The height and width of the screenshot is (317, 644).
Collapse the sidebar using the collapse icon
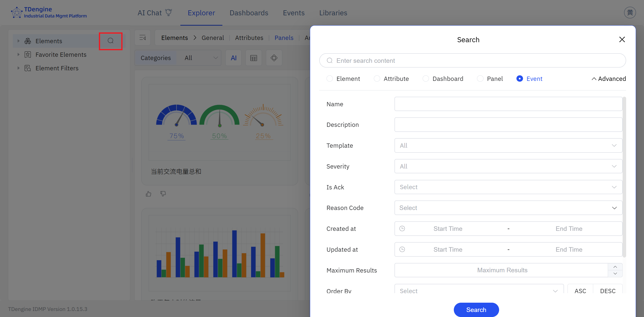142,38
